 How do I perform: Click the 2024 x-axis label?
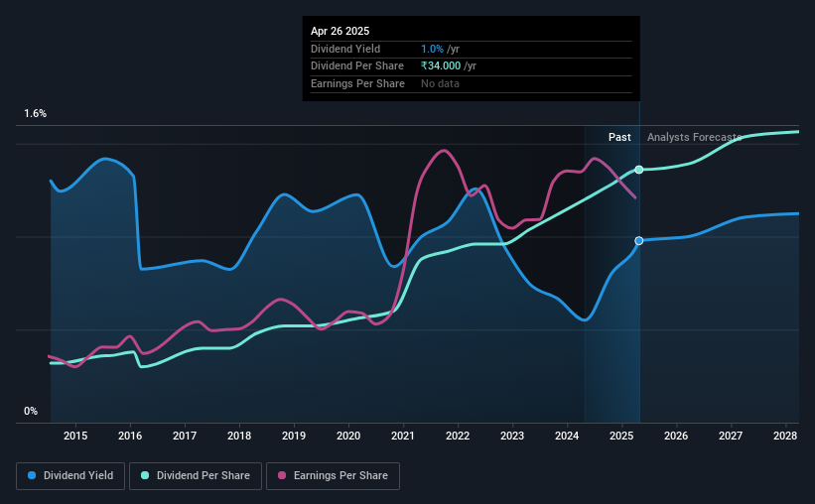click(567, 436)
